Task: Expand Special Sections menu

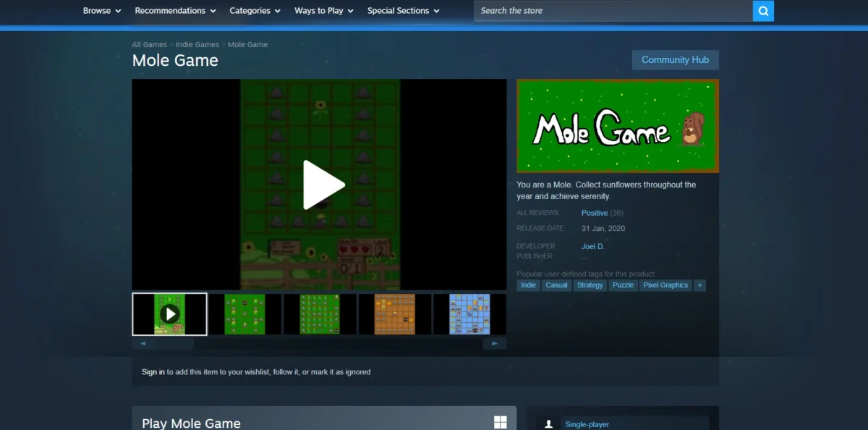Action: (x=403, y=11)
